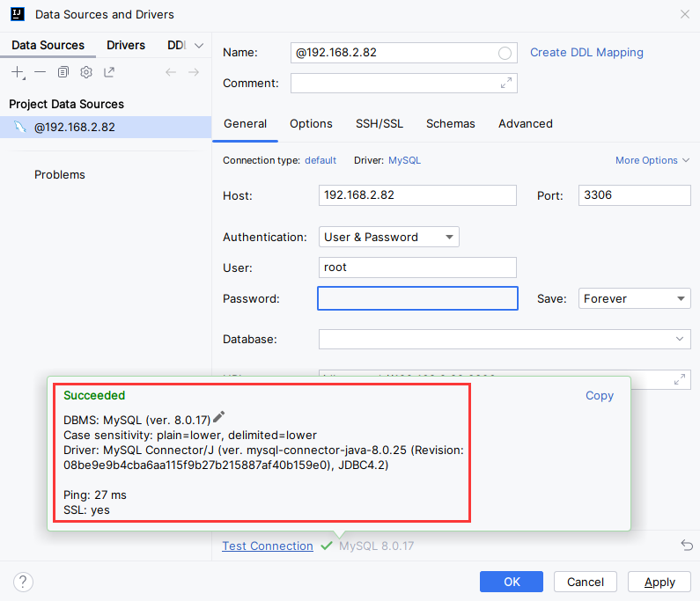
Task: Click the Comment input field
Action: [x=403, y=83]
